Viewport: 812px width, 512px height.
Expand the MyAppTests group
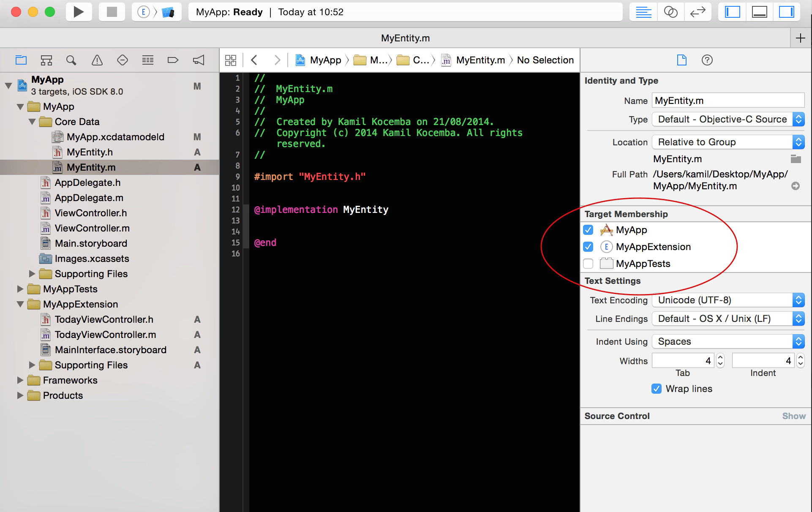[20, 289]
